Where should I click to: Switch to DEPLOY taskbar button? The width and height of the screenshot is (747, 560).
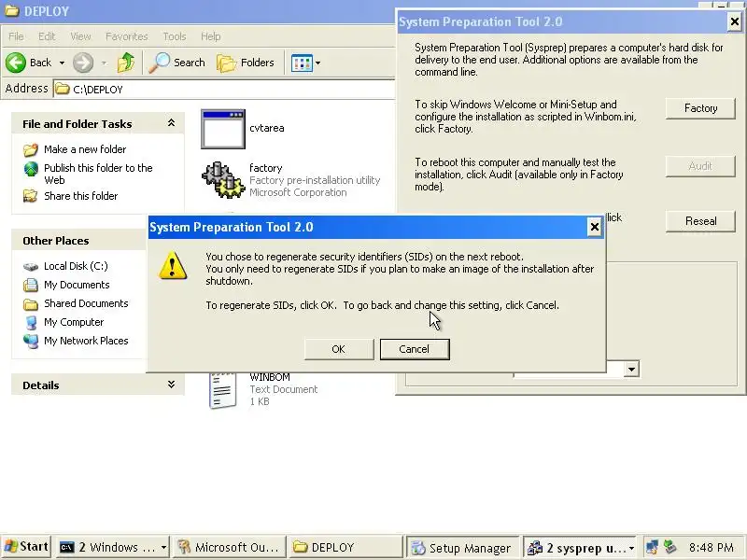click(x=345, y=548)
